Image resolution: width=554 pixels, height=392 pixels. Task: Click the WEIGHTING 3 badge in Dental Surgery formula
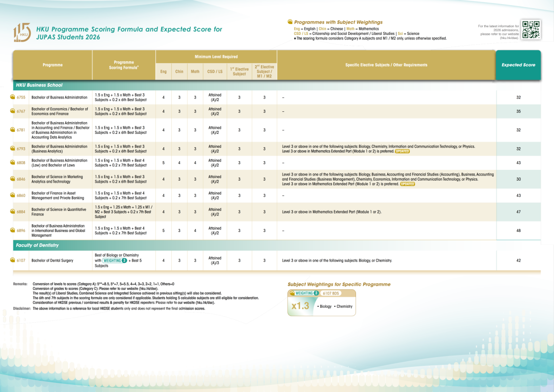click(115, 261)
